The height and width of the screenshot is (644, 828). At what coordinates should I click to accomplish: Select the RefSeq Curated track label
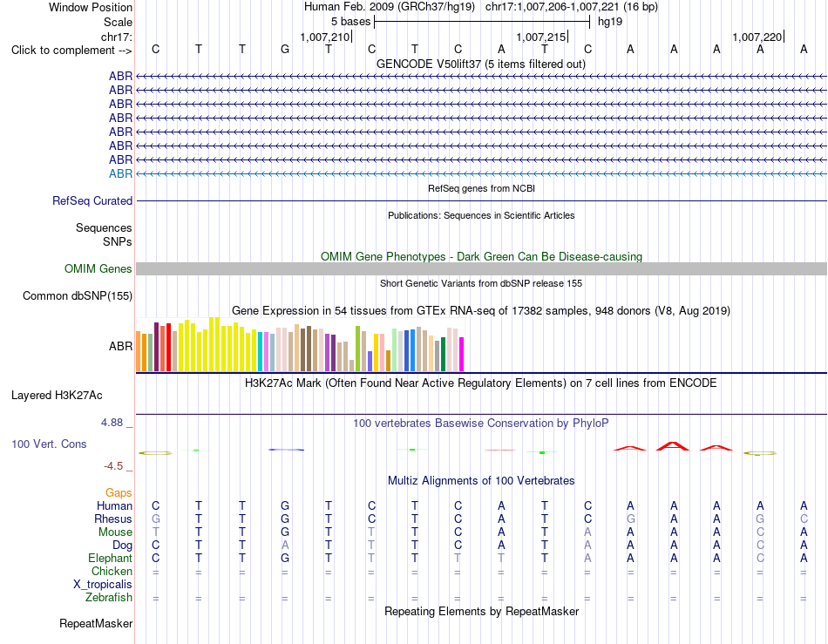[92, 201]
